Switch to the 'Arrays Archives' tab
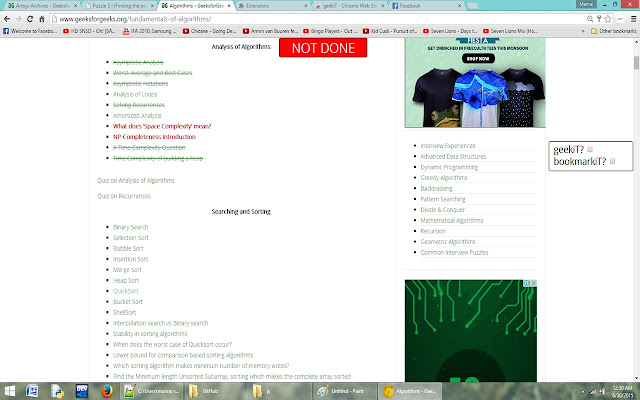This screenshot has width=640, height=400. (x=40, y=6)
